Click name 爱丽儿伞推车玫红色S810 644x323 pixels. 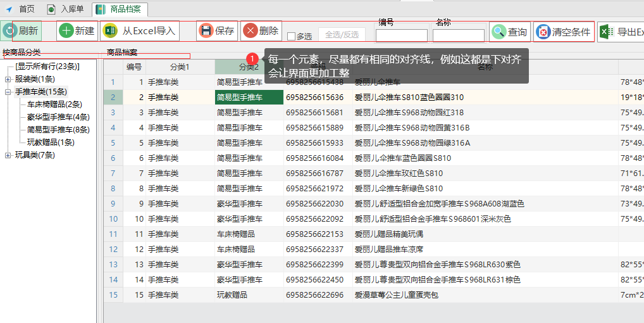(399, 174)
